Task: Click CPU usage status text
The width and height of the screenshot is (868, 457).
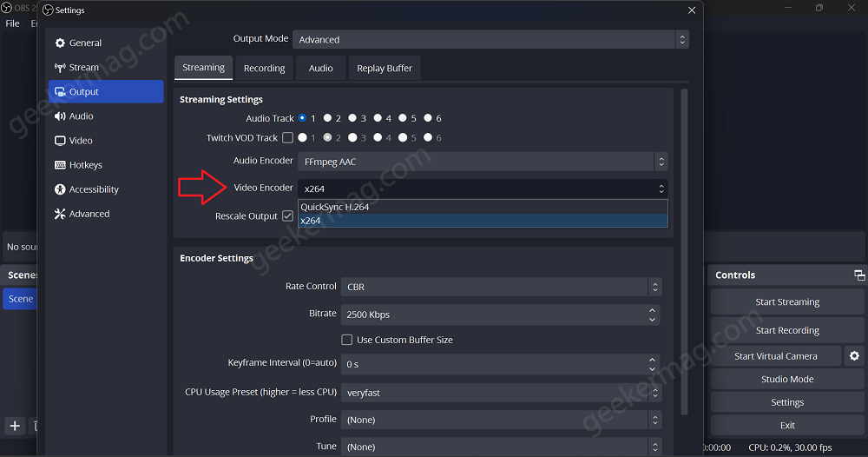Action: click(x=790, y=447)
